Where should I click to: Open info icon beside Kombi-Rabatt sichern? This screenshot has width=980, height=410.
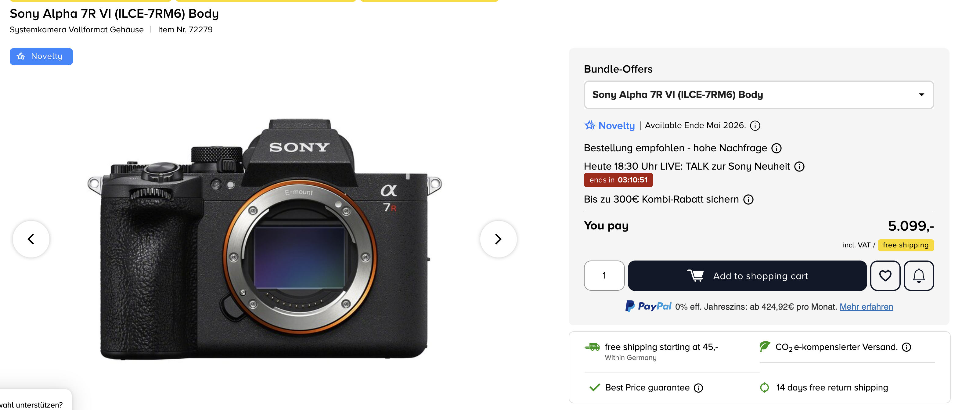tap(748, 199)
